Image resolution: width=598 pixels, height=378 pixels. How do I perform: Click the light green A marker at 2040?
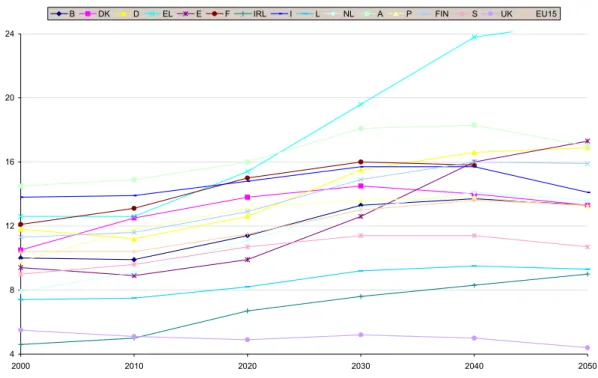click(474, 125)
